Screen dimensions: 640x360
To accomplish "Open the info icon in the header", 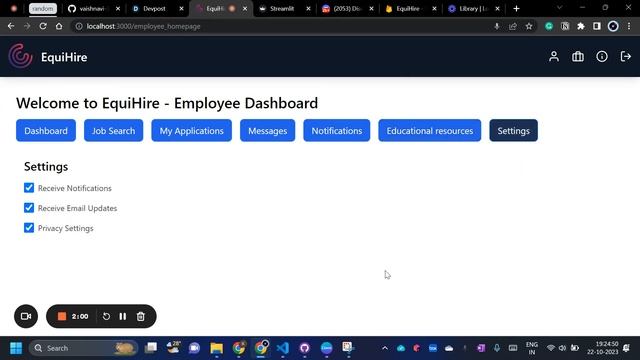I will [x=602, y=56].
